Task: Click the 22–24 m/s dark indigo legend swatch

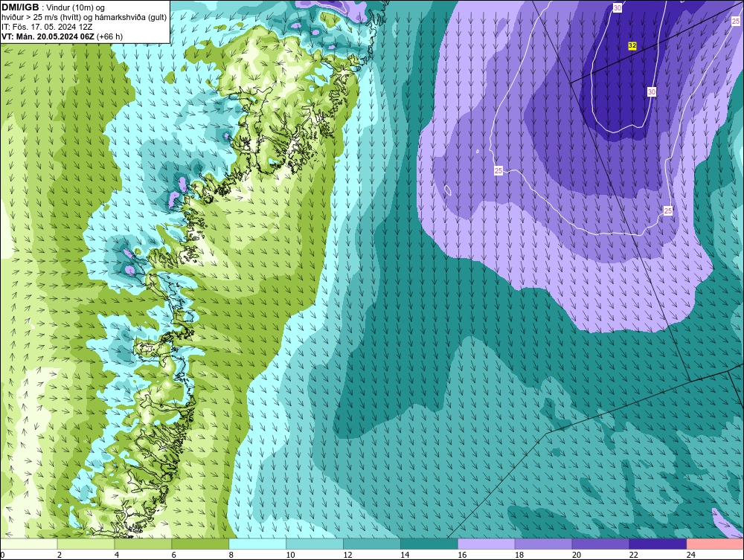Action: (x=658, y=544)
